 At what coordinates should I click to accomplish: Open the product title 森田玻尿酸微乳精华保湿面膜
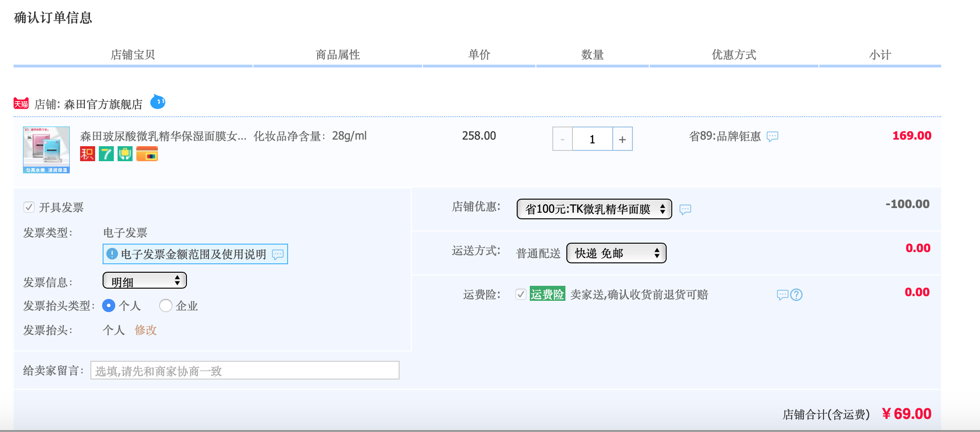pos(163,136)
